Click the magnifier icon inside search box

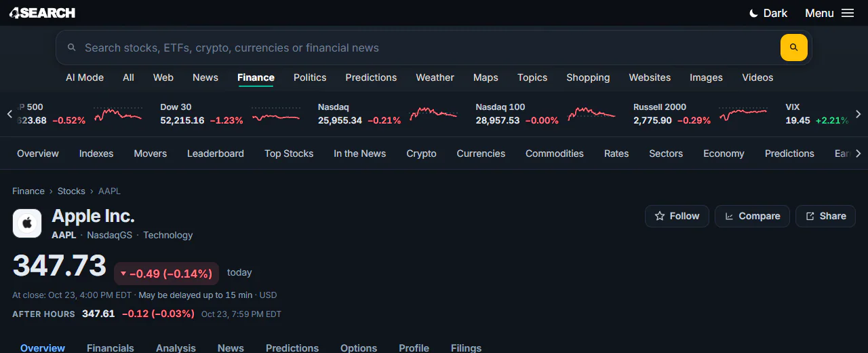pyautogui.click(x=72, y=48)
